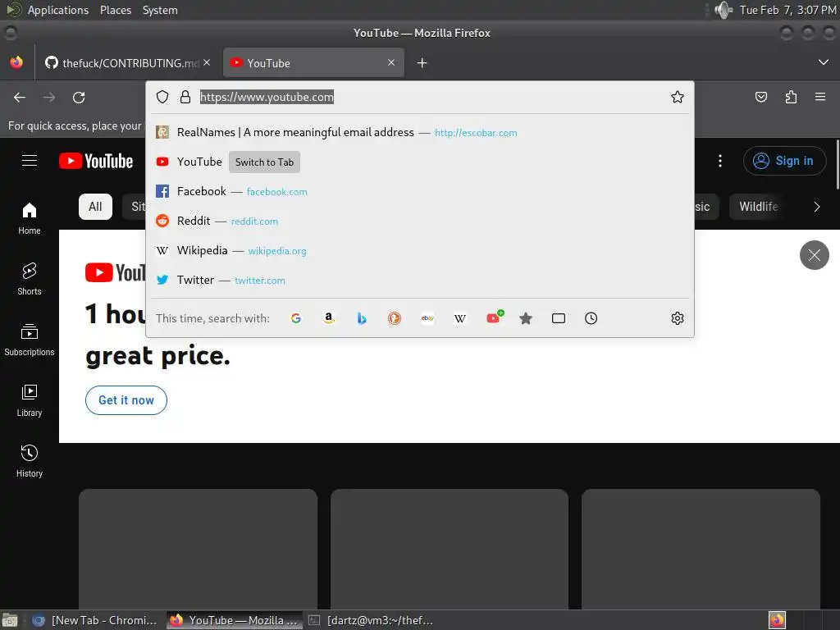Search with Bing this time
840x630 pixels.
coord(362,318)
